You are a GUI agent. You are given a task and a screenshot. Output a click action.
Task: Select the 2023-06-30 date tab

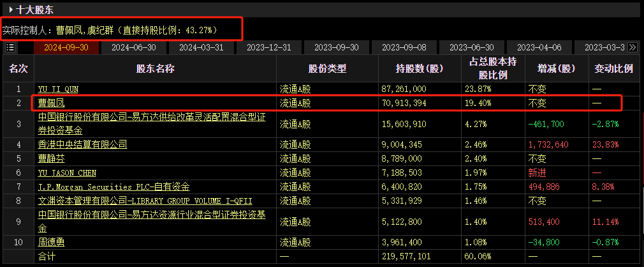471,47
